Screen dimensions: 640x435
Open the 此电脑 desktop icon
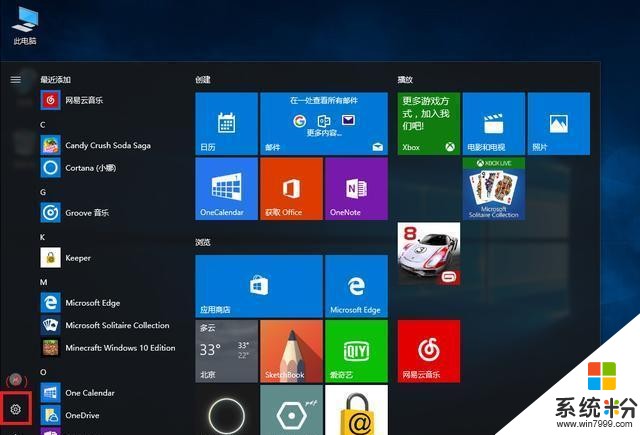click(25, 25)
